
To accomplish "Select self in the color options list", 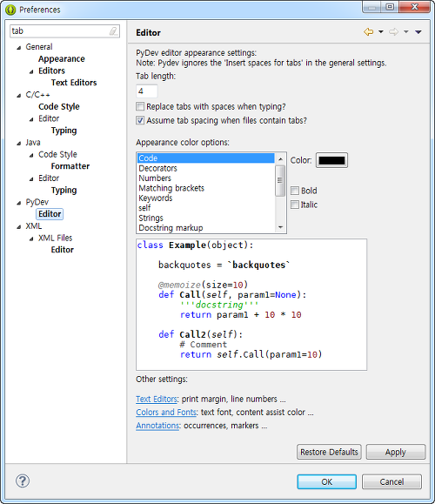I will coord(206,208).
